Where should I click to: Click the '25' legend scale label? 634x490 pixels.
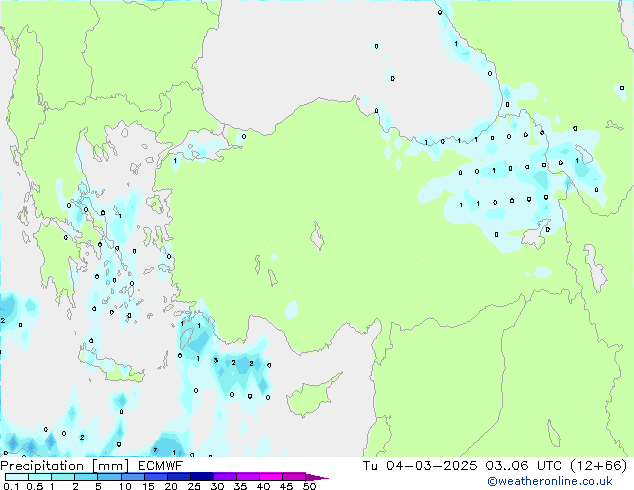[x=194, y=486]
